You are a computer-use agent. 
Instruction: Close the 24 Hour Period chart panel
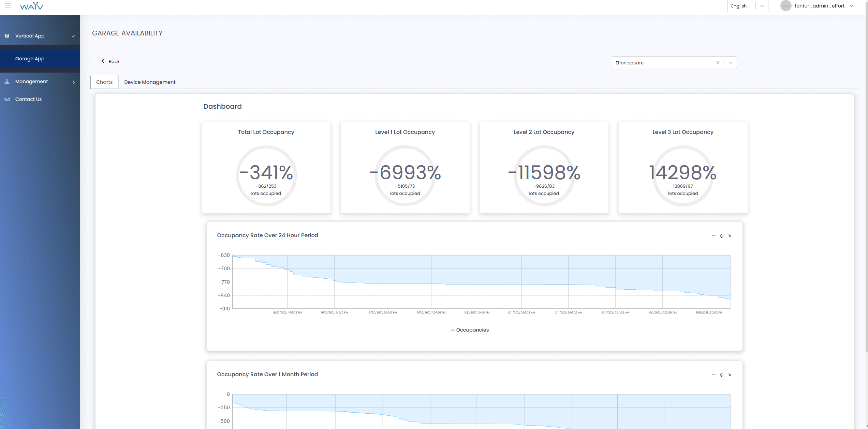pos(730,236)
